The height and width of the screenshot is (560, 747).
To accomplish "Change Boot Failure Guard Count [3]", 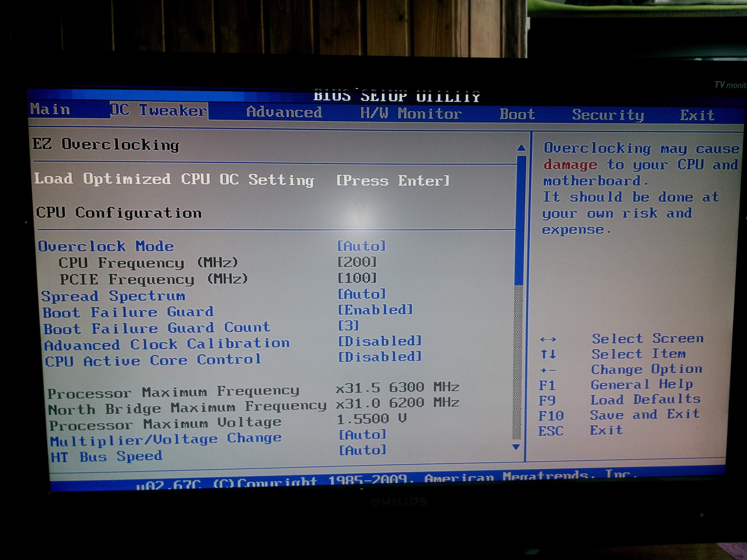I will pos(349,326).
